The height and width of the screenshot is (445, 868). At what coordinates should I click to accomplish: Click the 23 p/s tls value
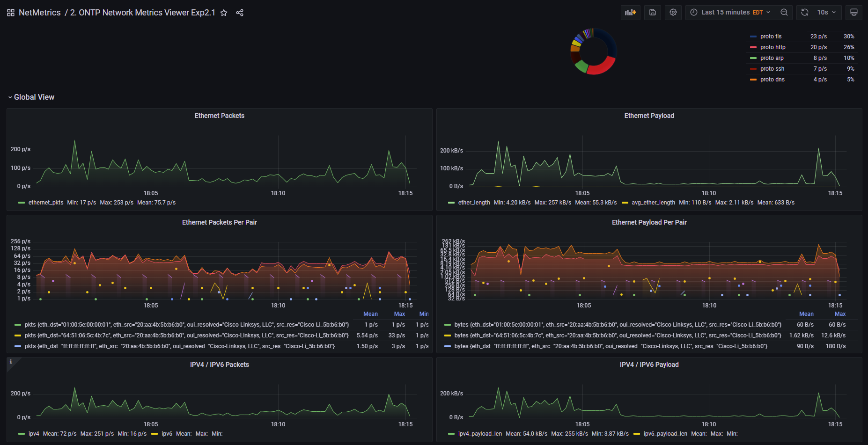point(818,36)
